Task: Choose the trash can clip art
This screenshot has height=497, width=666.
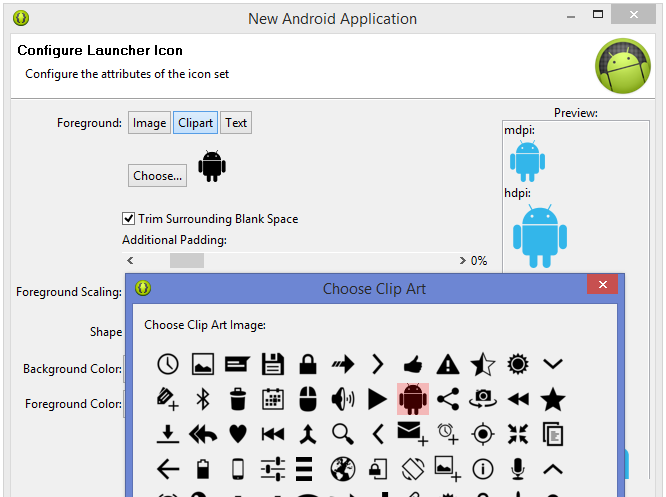Action: 238,399
